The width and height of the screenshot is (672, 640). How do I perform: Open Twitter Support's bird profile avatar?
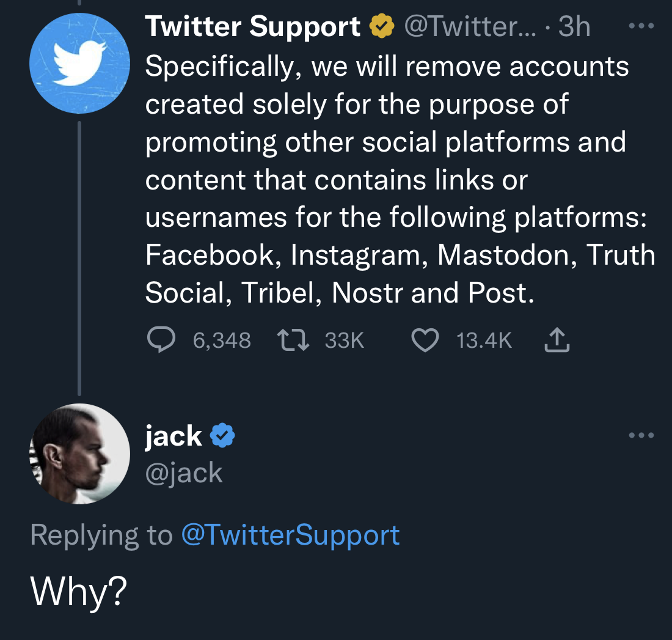point(79,63)
